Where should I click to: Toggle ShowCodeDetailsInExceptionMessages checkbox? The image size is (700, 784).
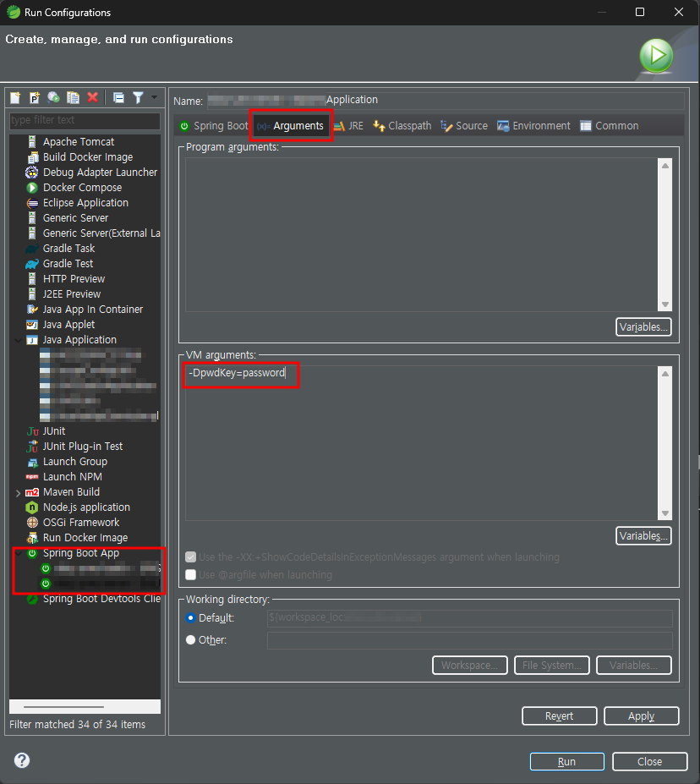pyautogui.click(x=190, y=557)
